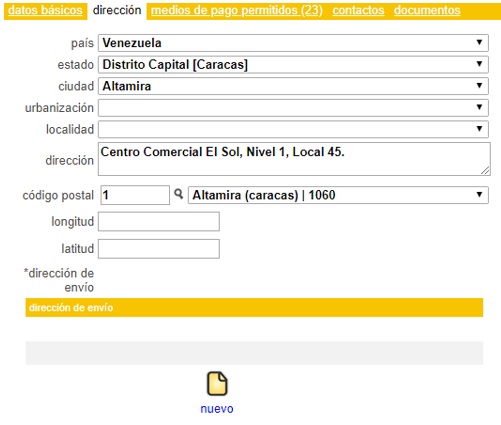Click the dirección de envío header bar
Image resolution: width=501 pixels, height=425 pixels.
(254, 307)
